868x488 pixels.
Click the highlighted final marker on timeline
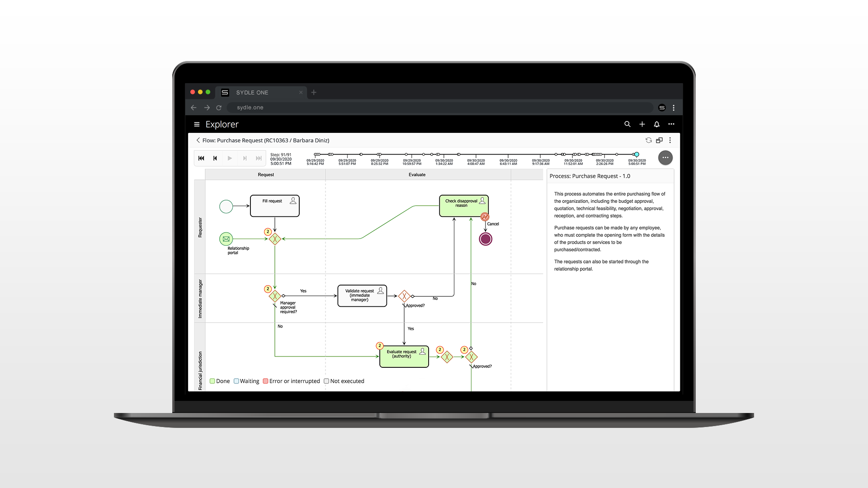point(637,155)
